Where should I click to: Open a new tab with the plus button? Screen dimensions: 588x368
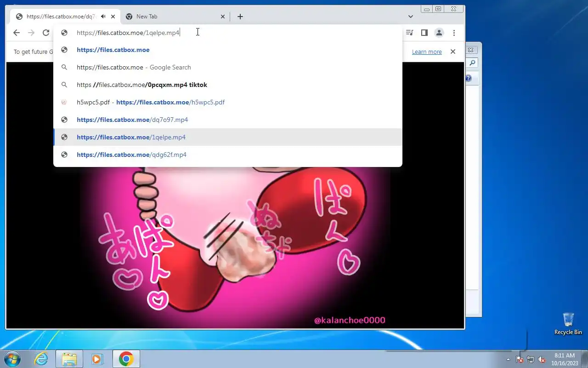coord(240,17)
